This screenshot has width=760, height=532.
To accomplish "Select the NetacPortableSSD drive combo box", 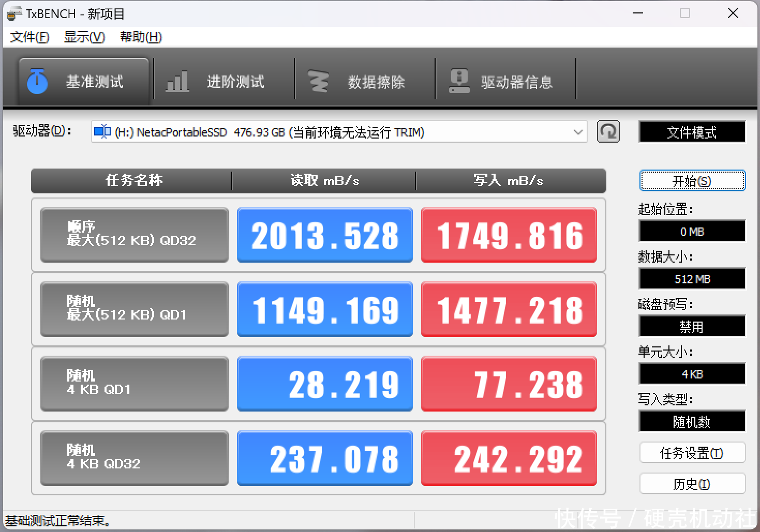I will click(339, 132).
